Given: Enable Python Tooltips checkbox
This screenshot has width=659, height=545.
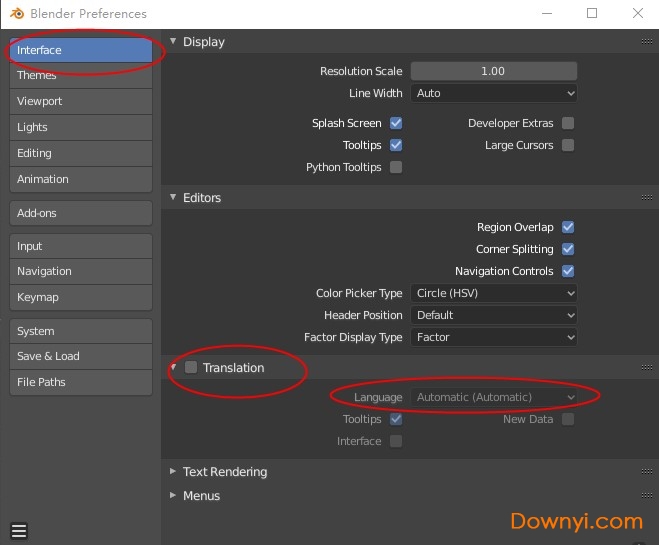Looking at the screenshot, I should point(396,167).
